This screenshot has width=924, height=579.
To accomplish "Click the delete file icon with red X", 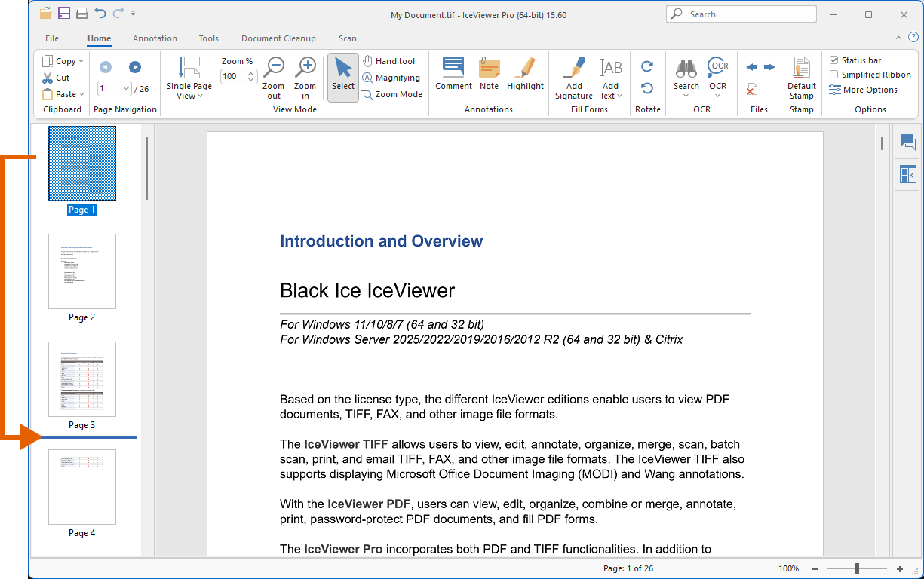I will pos(752,90).
